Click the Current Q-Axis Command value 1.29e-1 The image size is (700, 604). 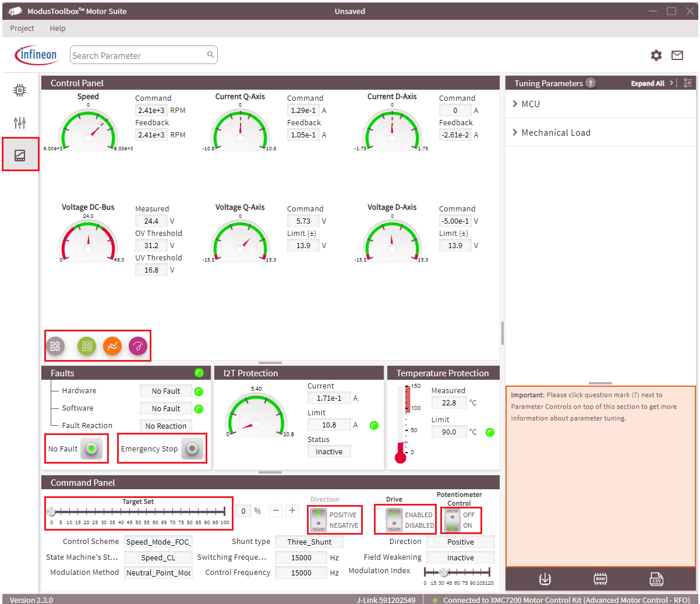click(x=303, y=110)
